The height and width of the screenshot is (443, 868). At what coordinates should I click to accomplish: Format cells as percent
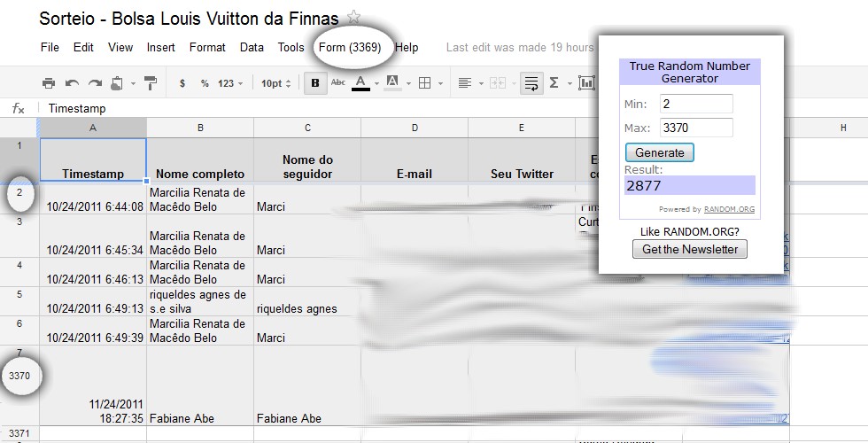click(x=205, y=83)
